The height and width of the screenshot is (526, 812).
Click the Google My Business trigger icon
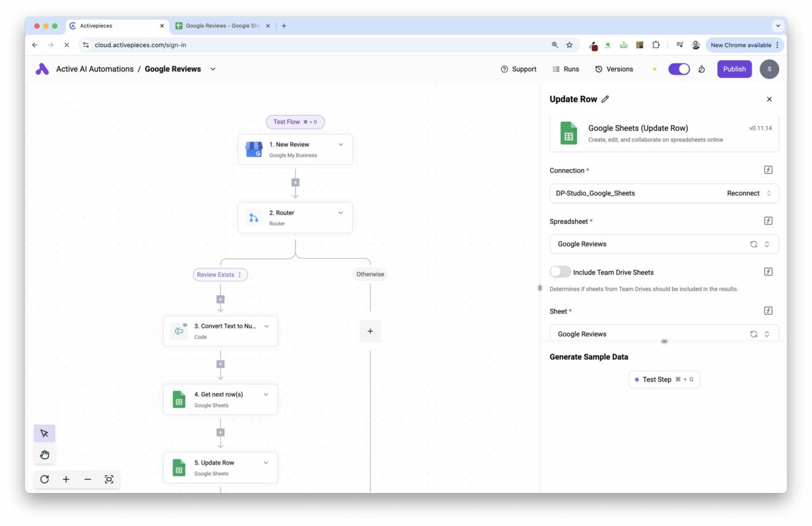254,150
